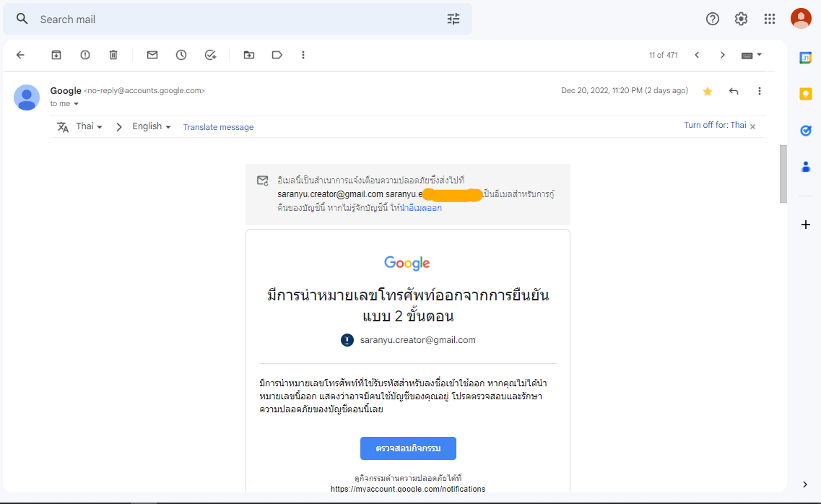Click saranyu.creator@gmail.com under the heading

(x=418, y=340)
